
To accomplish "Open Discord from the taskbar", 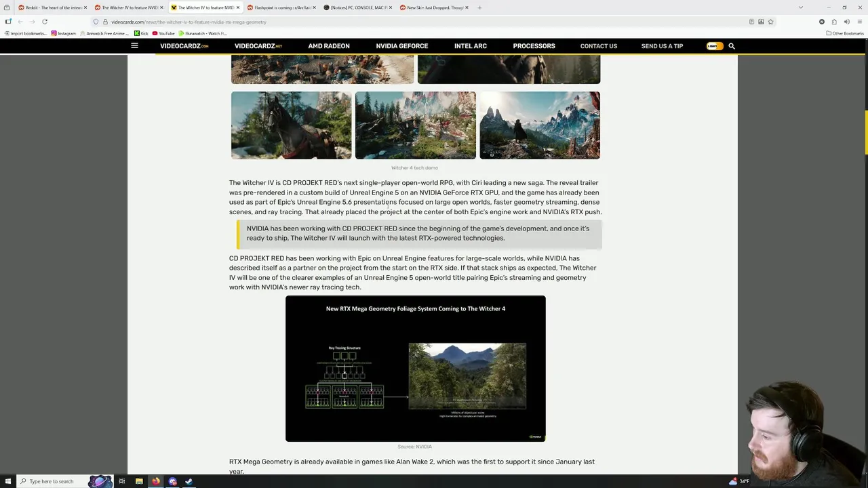I will pos(173,481).
